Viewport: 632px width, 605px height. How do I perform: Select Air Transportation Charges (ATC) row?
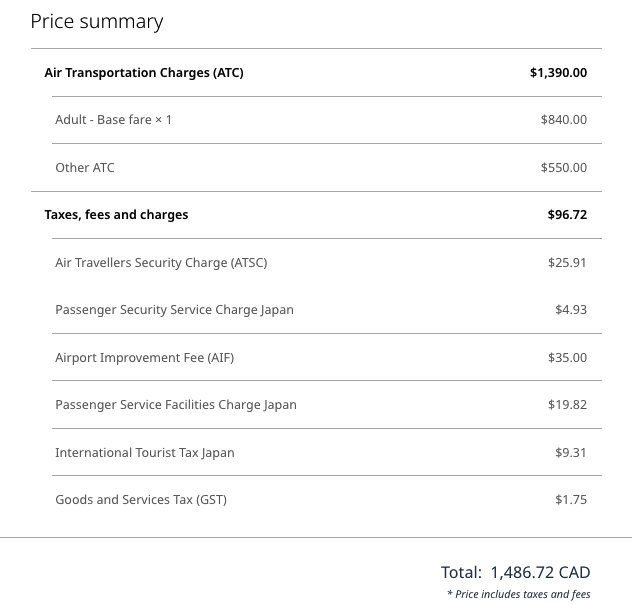tap(316, 73)
